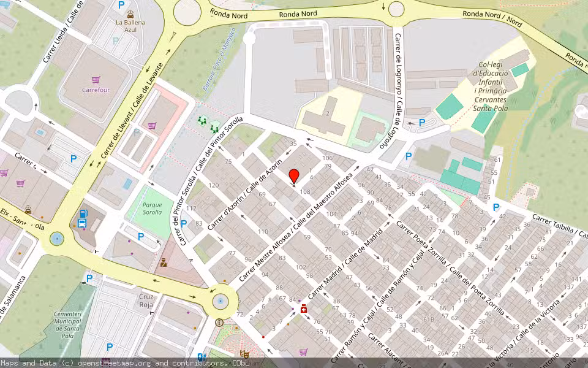Select shopping cart in the pink building
The height and width of the screenshot is (368, 588).
tap(152, 126)
